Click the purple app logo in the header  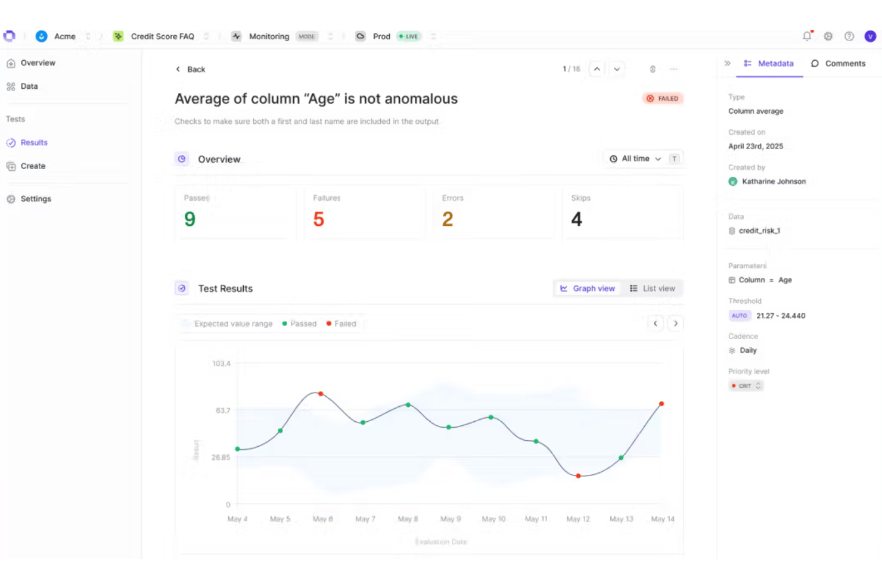9,36
